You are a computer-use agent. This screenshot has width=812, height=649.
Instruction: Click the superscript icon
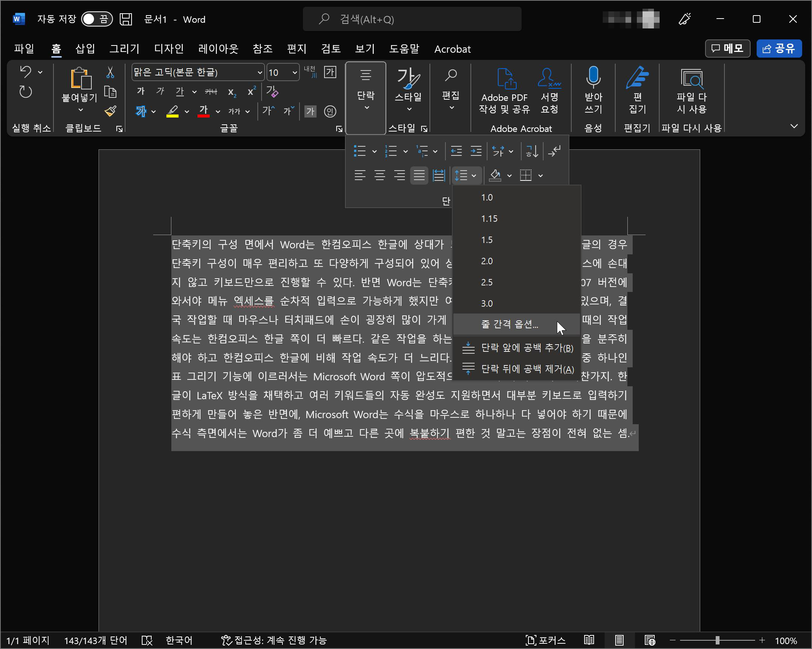pos(251,91)
